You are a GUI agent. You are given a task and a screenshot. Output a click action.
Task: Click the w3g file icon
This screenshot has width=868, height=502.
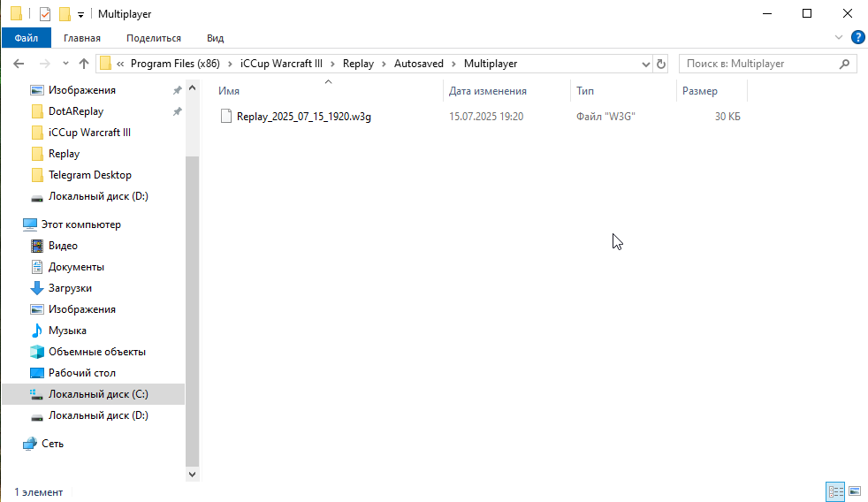tap(226, 116)
